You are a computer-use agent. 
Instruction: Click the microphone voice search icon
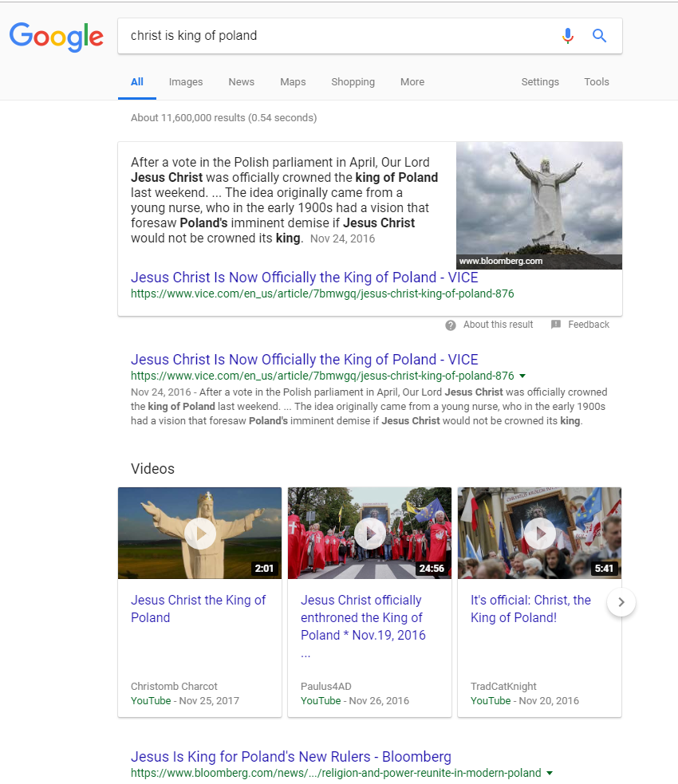(x=567, y=36)
